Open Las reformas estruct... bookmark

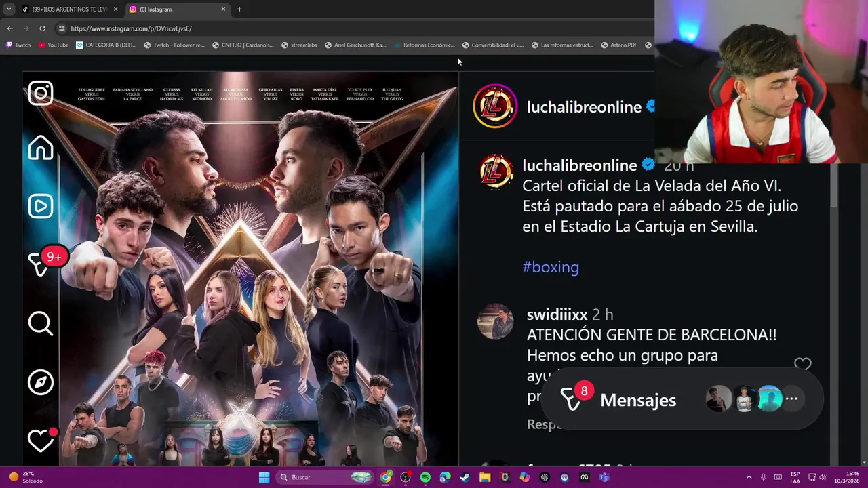pyautogui.click(x=562, y=45)
